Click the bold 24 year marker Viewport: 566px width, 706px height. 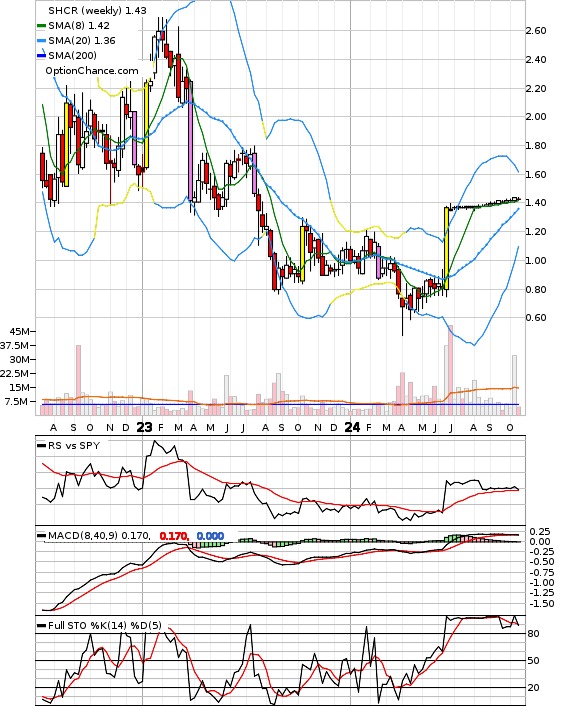click(352, 427)
